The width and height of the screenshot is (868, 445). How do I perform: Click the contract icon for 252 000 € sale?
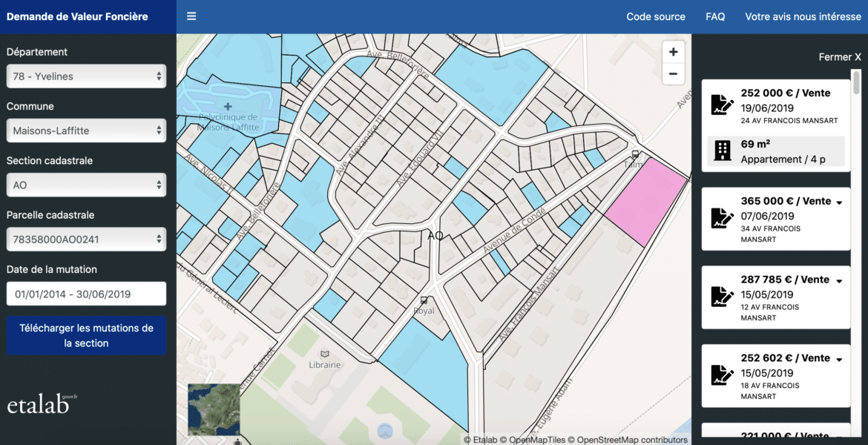[720, 105]
